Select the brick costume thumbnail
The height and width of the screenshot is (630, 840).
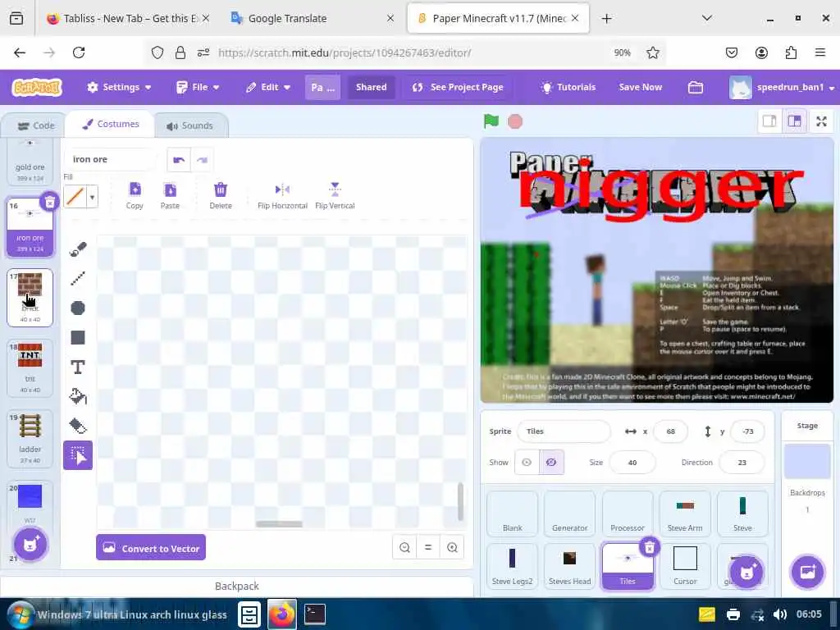click(30, 298)
